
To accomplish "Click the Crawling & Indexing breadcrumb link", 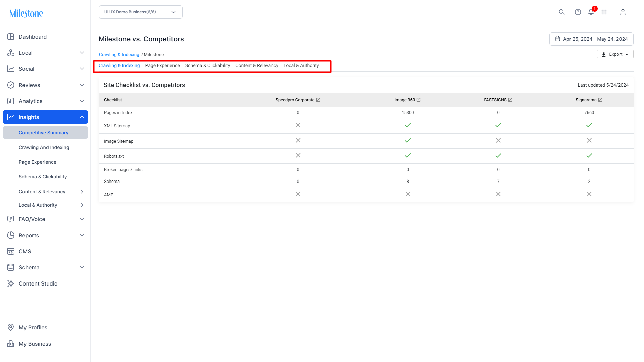I will click(x=119, y=55).
